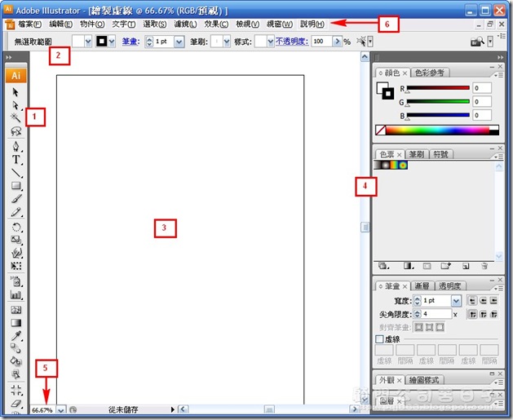Open the 檔案(F) menu
This screenshot has width=513, height=420.
(x=30, y=24)
